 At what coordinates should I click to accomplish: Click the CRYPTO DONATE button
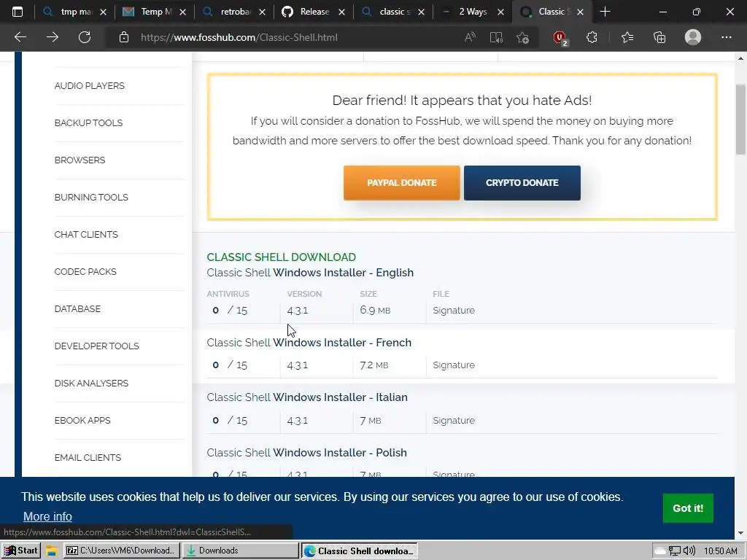(522, 183)
